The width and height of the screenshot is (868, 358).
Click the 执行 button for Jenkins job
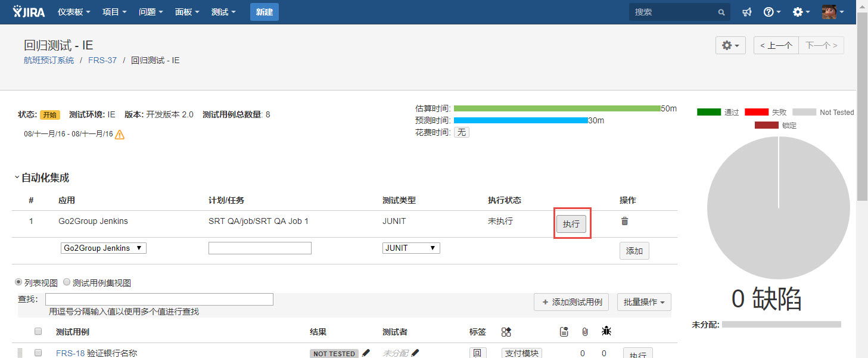coord(571,224)
